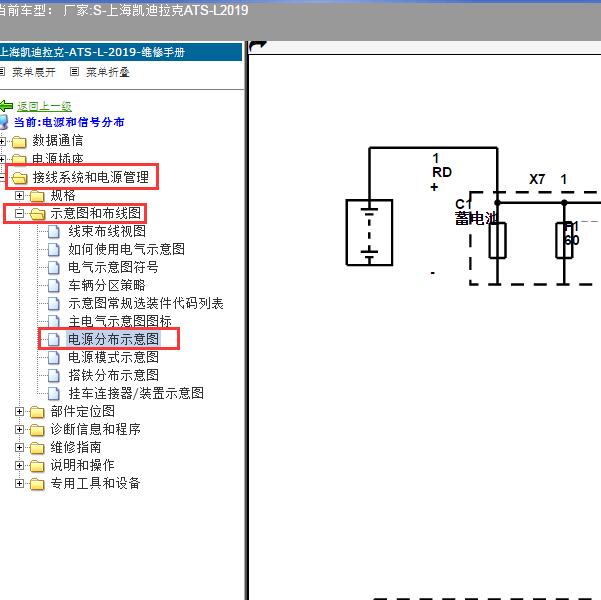The width and height of the screenshot is (601, 600).
Task: Click 说明和操作 folder icon
Action: pos(37,466)
